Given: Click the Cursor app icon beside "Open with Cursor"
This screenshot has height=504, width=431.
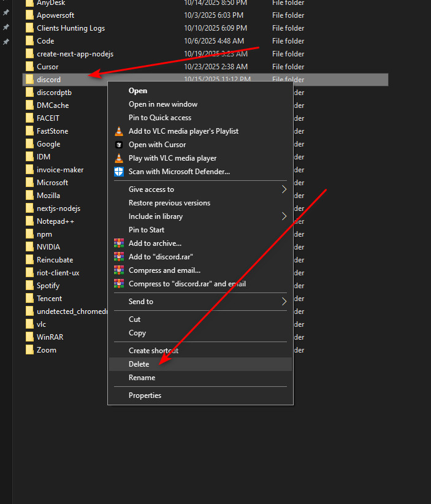Looking at the screenshot, I should tap(118, 144).
